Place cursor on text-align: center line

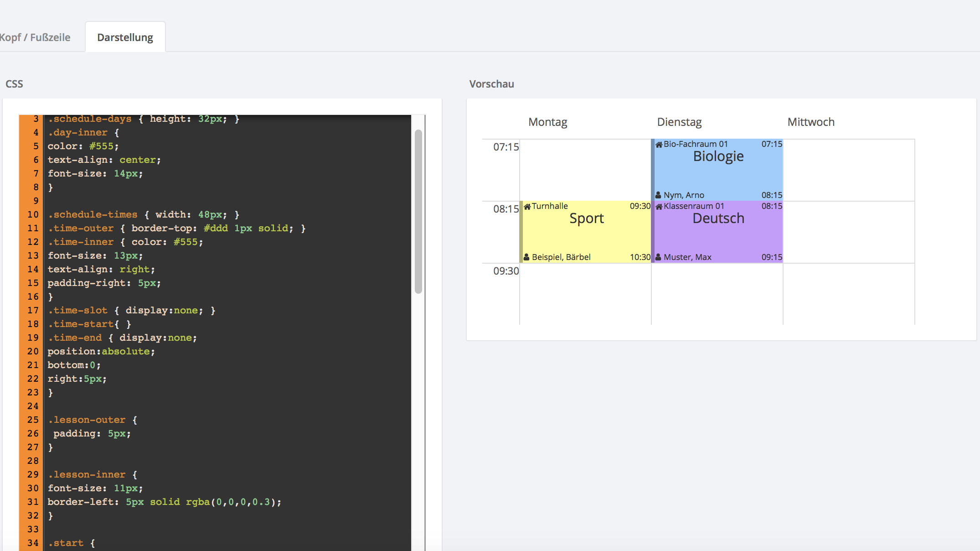click(x=104, y=160)
